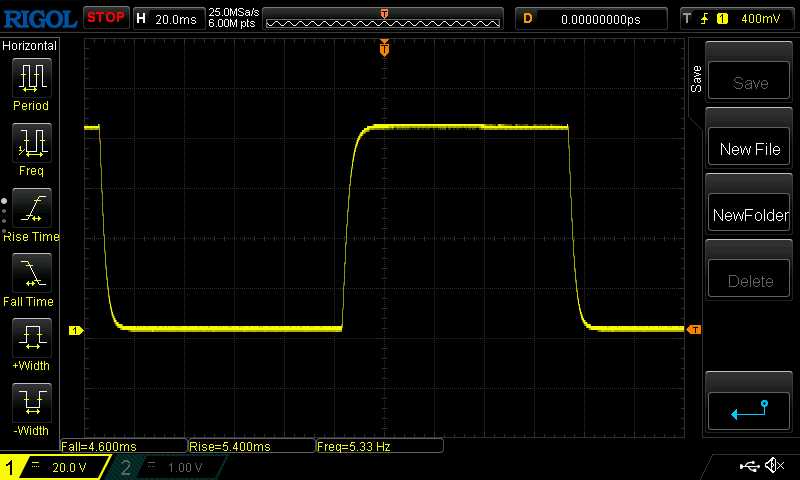This screenshot has width=800, height=480.
Task: Click the channel 1 ground marker on left
Action: coord(76,331)
